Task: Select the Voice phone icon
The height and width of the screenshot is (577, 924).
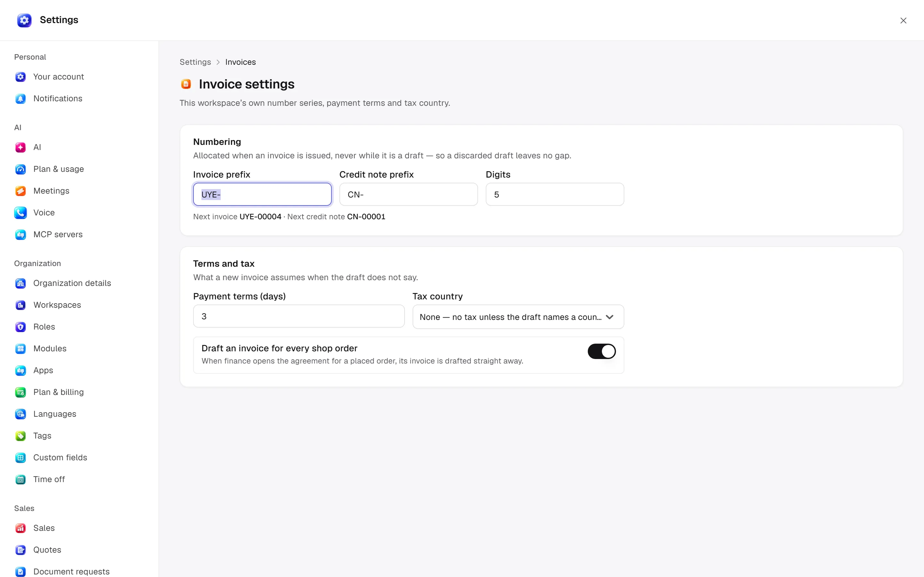Action: coord(21,213)
